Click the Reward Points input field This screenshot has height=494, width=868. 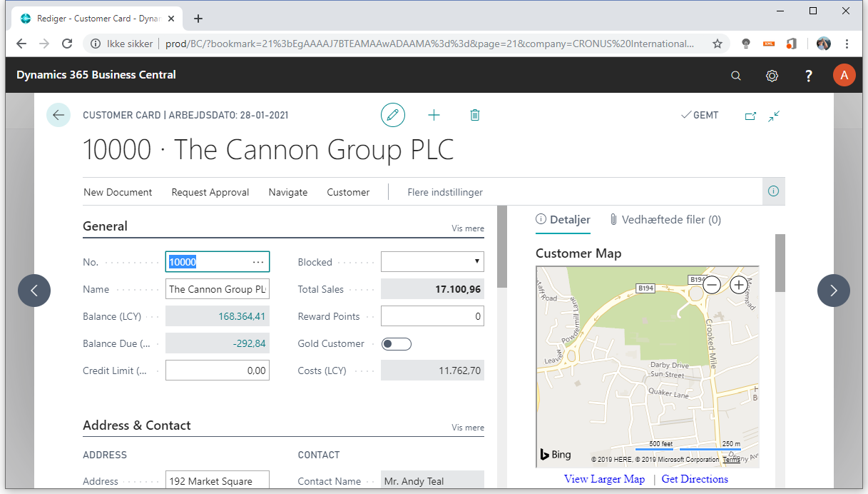point(432,316)
